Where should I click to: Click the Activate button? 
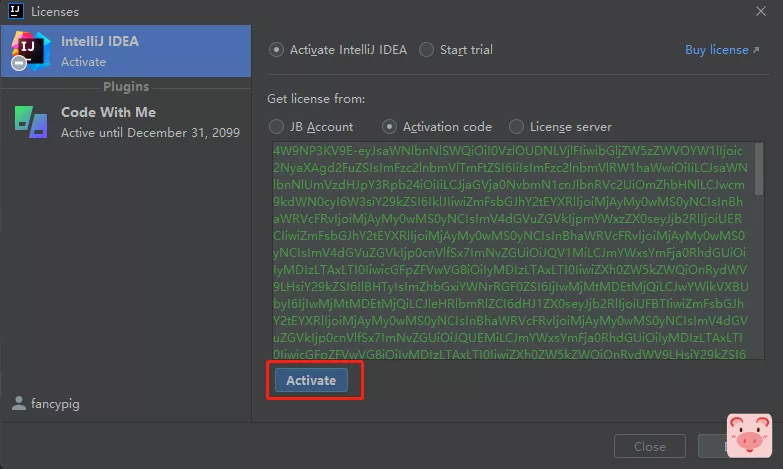311,380
